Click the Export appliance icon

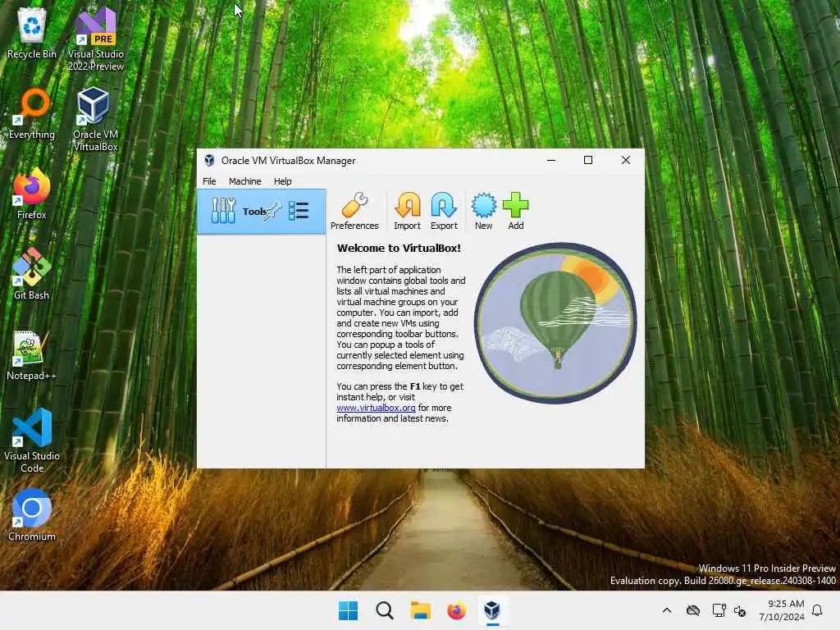pyautogui.click(x=444, y=211)
